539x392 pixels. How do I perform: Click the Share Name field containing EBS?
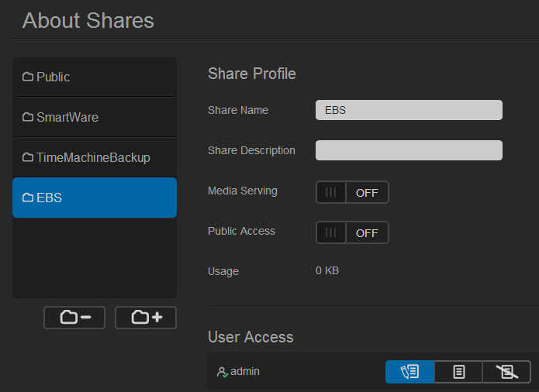409,110
